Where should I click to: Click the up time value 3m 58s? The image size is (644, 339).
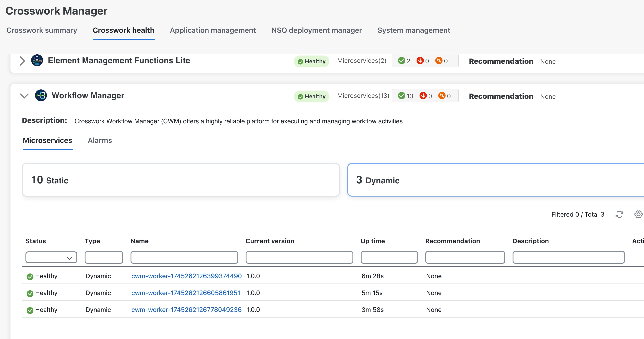click(x=372, y=309)
